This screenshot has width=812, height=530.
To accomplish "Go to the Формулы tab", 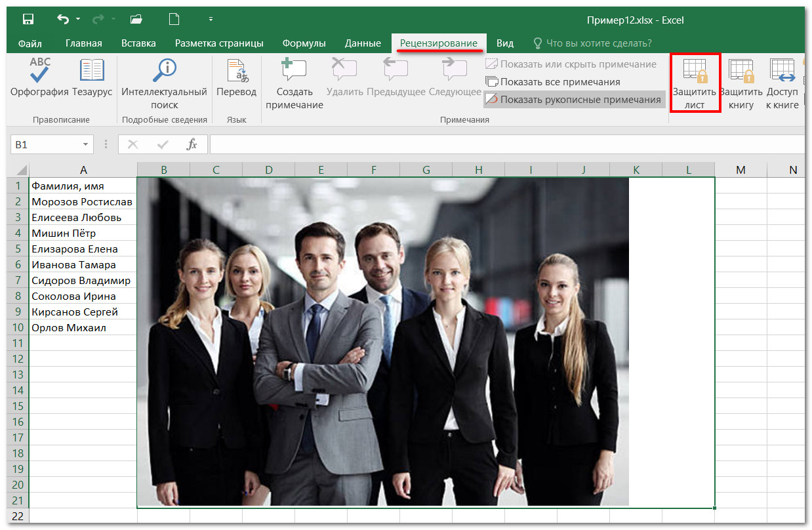I will click(x=304, y=43).
